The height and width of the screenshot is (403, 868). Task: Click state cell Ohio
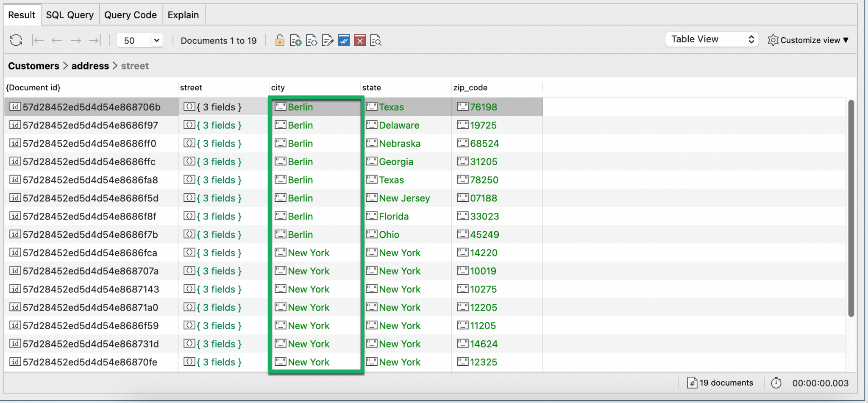(x=406, y=234)
